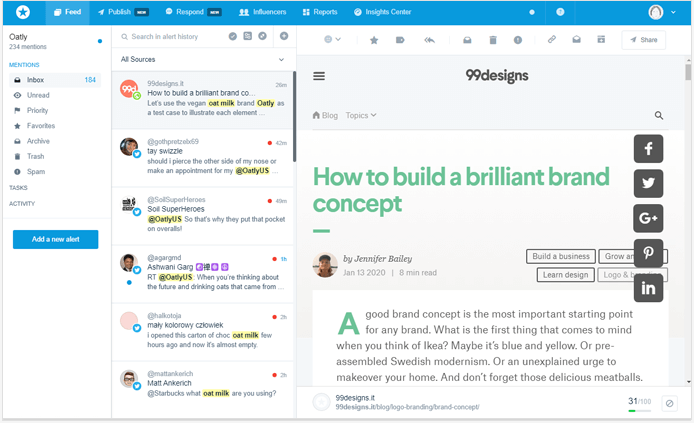Pin the article on Pinterest
Viewport: 694px width, 423px height.
[648, 253]
